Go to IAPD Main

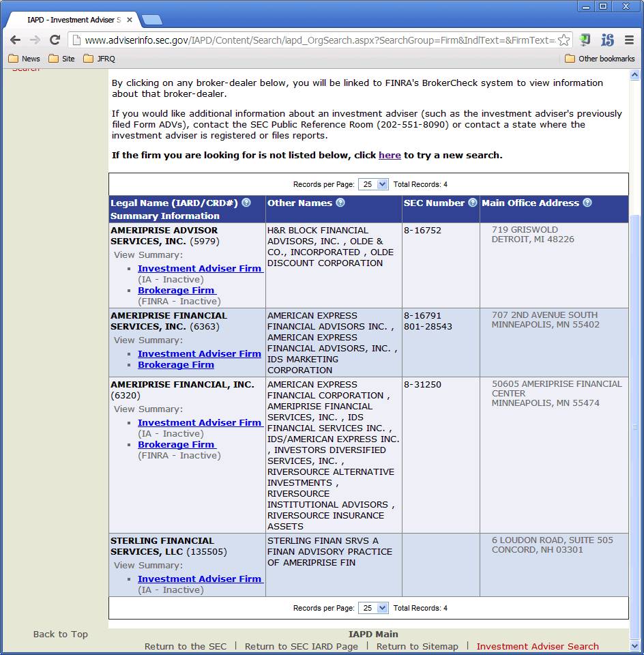pos(373,634)
